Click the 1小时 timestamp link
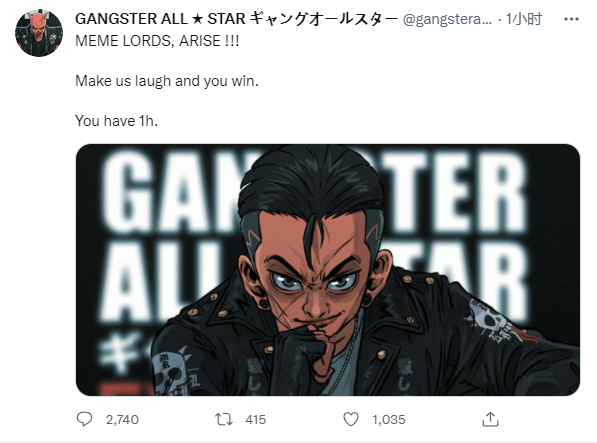The width and height of the screenshot is (597, 443). pos(524,19)
